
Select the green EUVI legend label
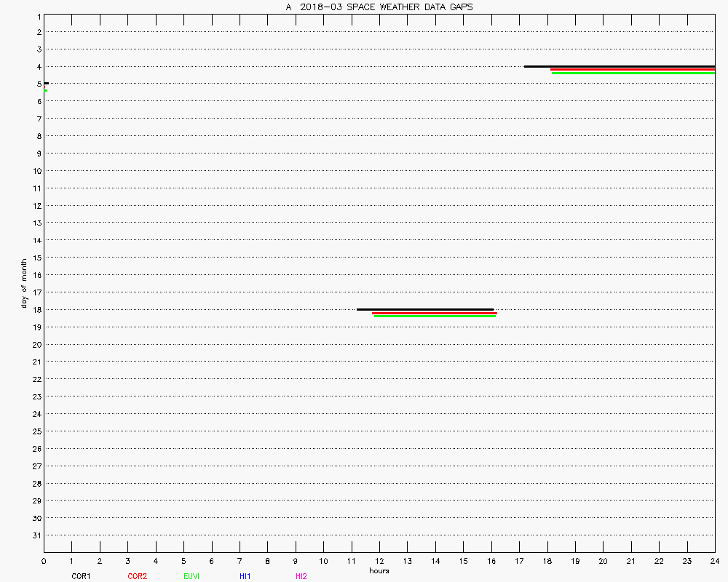coord(191,576)
